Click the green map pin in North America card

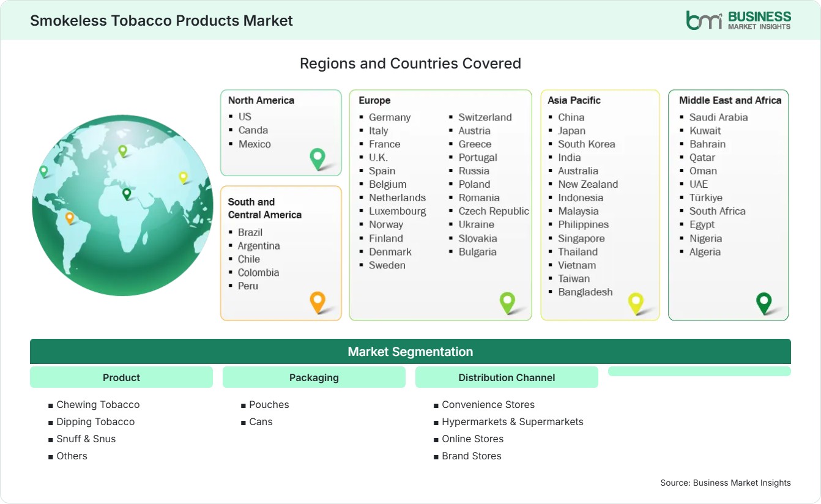point(318,158)
